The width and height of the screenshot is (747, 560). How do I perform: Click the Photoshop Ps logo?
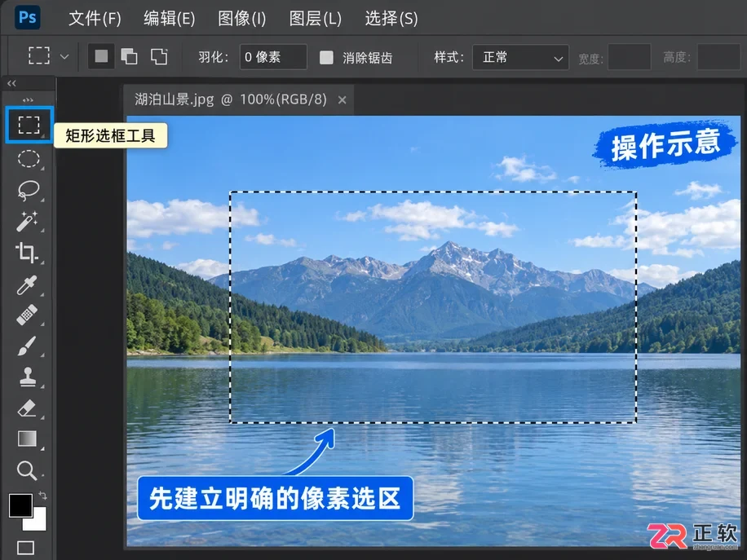click(x=27, y=18)
